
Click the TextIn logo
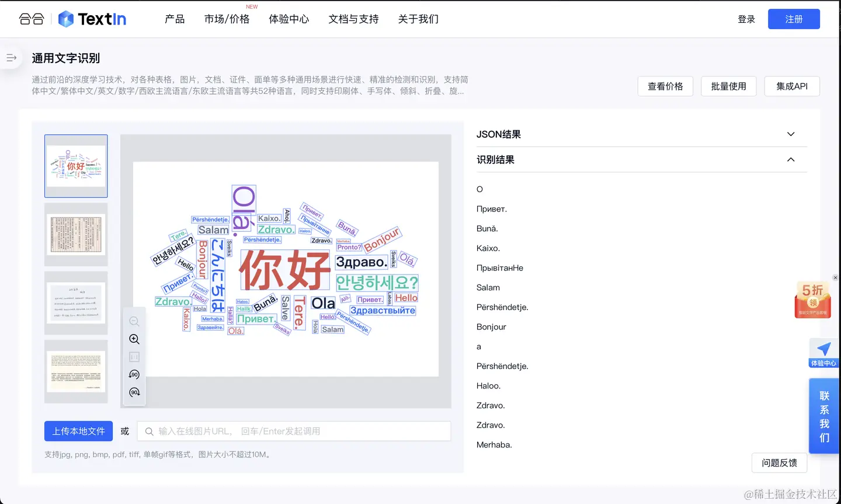(92, 19)
